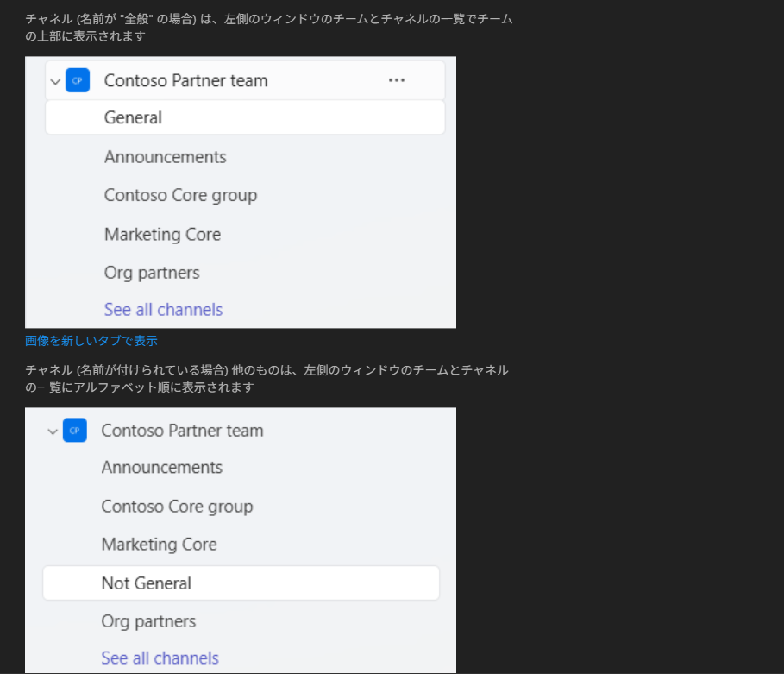Click See all channels in second image
Viewport: 784px width, 674px height.
160,658
